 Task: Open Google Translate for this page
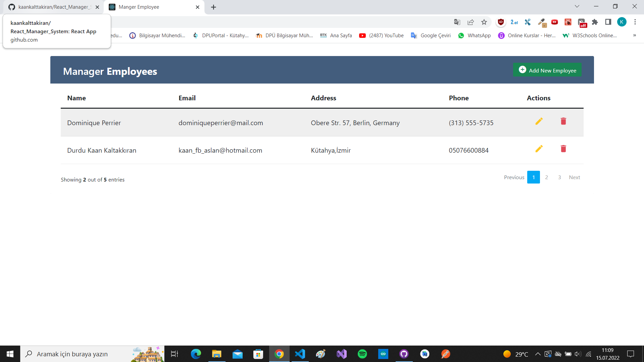[x=457, y=22]
